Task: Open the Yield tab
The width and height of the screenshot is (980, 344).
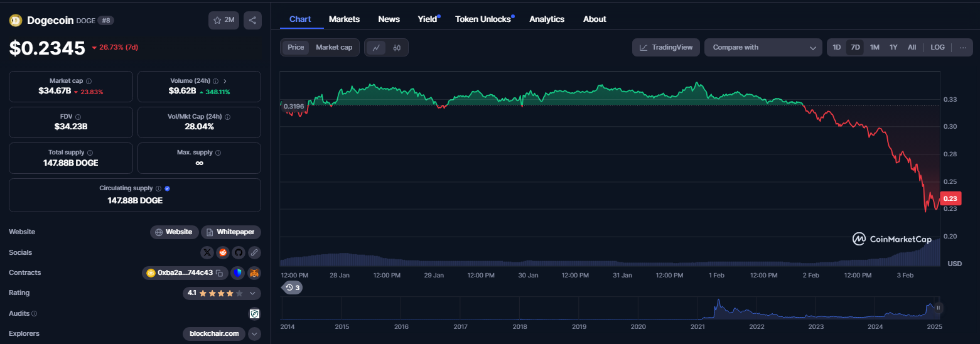Action: pyautogui.click(x=428, y=19)
